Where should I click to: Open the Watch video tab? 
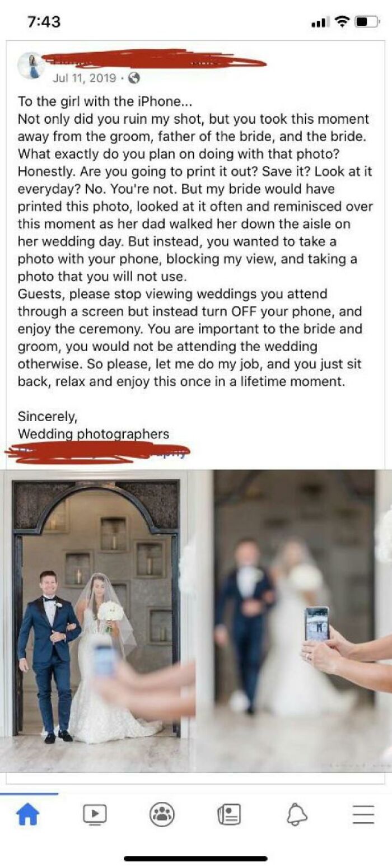tap(95, 814)
